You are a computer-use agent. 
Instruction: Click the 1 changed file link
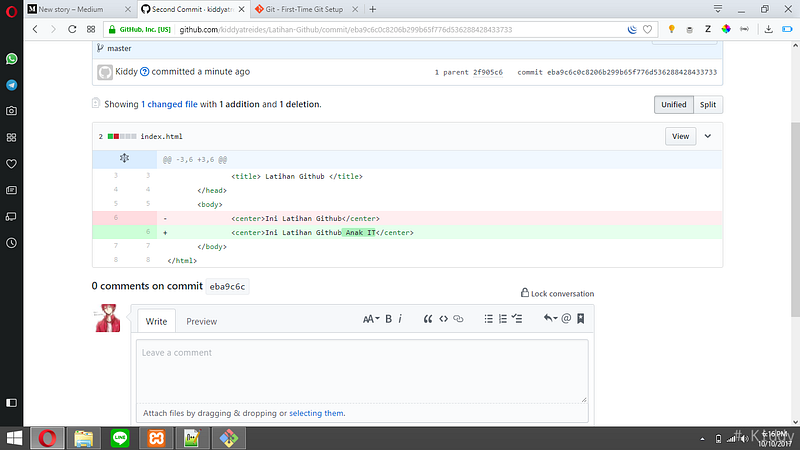169,105
